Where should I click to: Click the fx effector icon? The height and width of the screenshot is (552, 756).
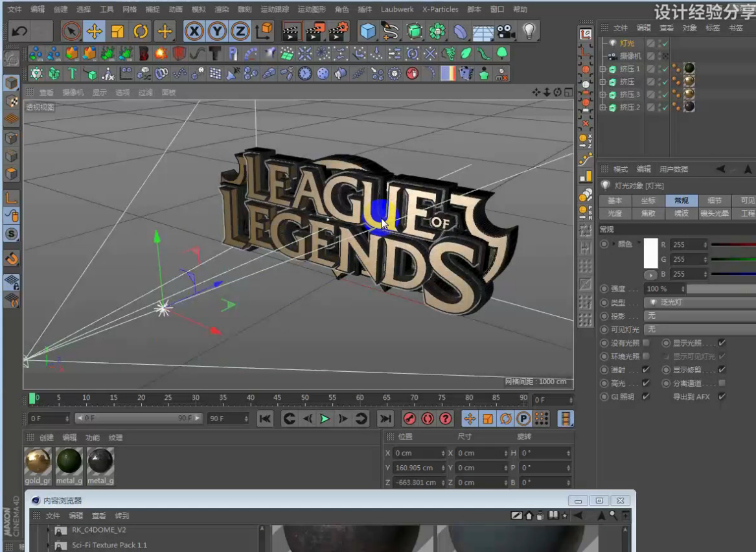click(108, 74)
